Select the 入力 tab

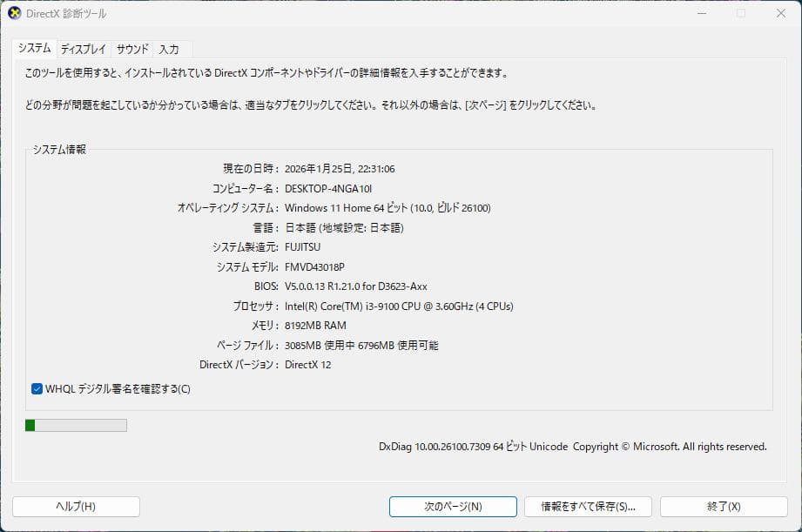[x=171, y=50]
